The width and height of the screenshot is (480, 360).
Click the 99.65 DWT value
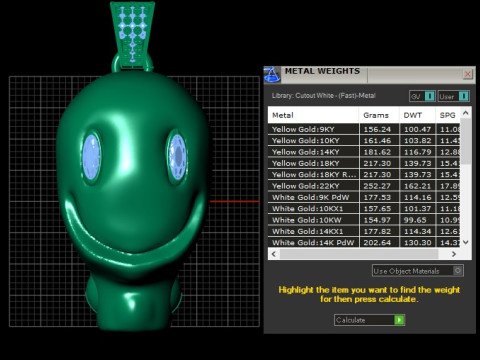pos(415,220)
